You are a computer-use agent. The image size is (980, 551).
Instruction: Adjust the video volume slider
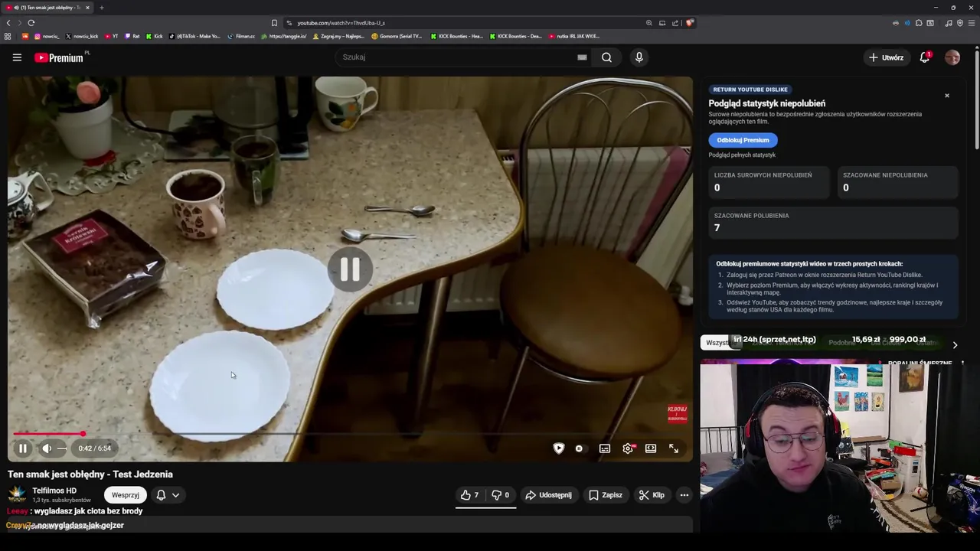[x=62, y=448]
